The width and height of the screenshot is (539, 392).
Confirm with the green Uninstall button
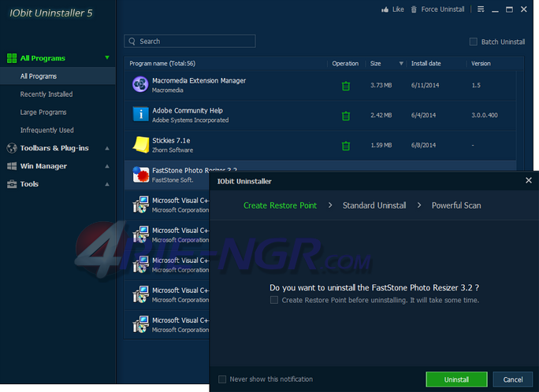pos(456,379)
